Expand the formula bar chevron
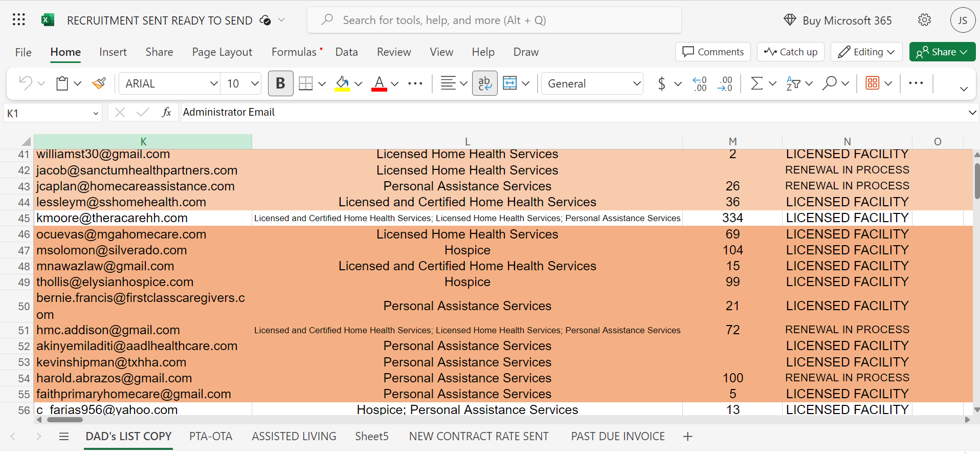Screen dimensions: 980x454 [972, 113]
